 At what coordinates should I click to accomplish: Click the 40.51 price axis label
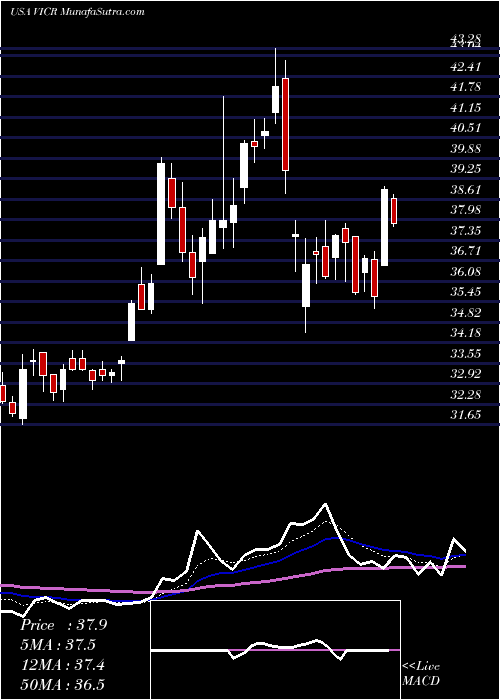466,128
